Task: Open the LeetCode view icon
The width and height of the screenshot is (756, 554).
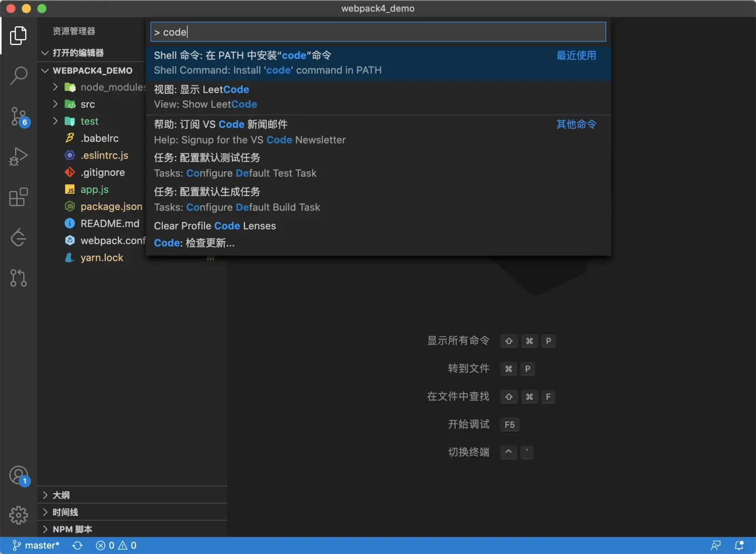Action: [x=19, y=237]
